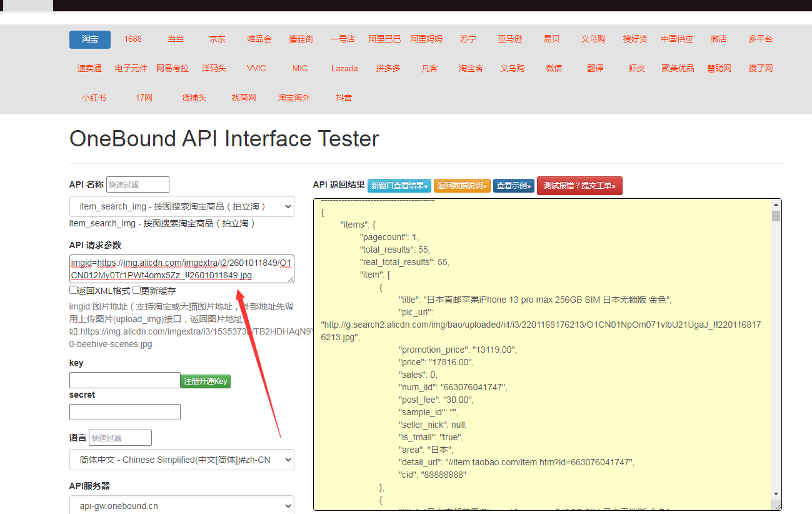Expand the item_search_img API name dropdown
This screenshot has height=514, width=812.
coord(182,206)
